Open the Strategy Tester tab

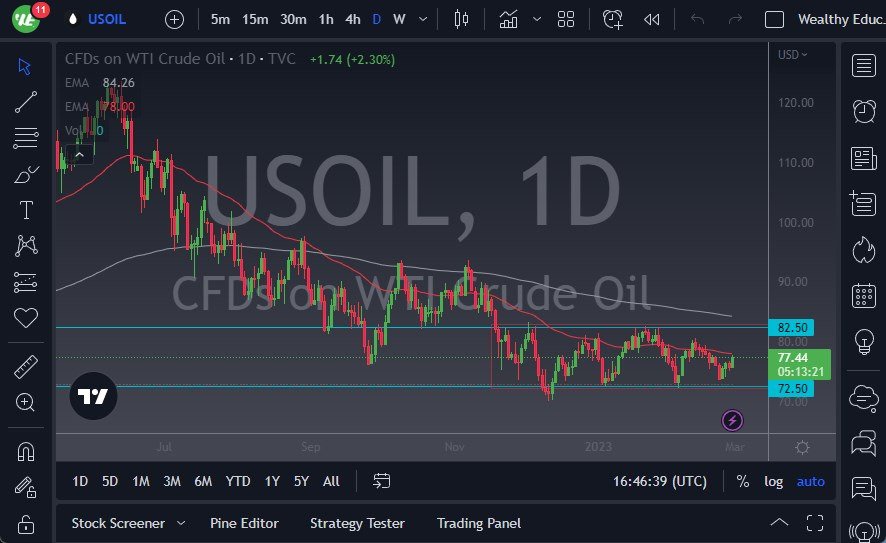coord(357,523)
